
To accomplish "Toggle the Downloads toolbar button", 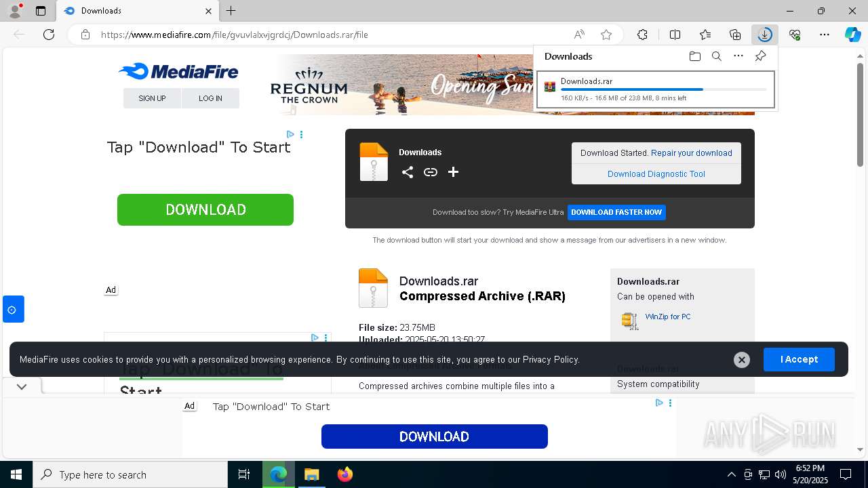I will [765, 35].
